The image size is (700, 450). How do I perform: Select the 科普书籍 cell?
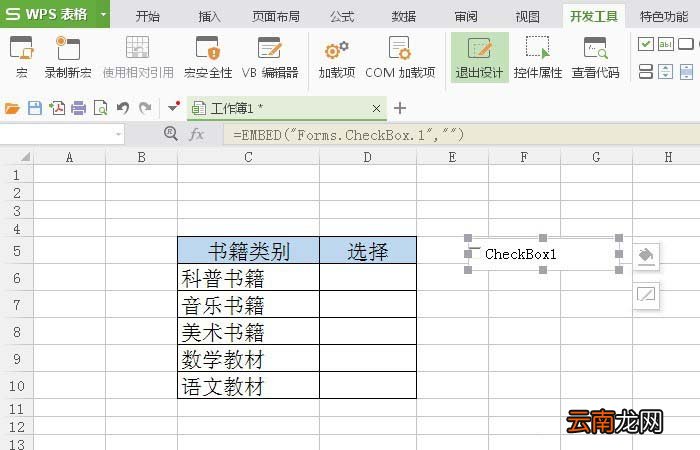point(249,278)
